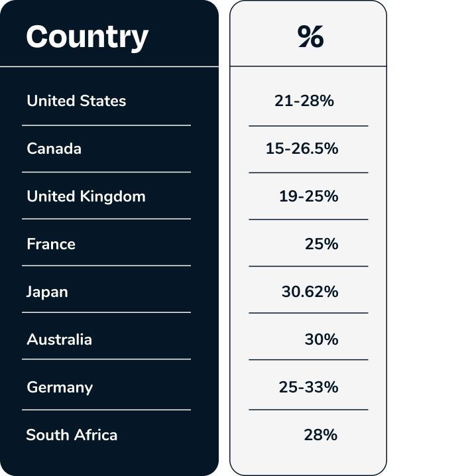
Task: Click the 15-26.5% value
Action: point(302,149)
